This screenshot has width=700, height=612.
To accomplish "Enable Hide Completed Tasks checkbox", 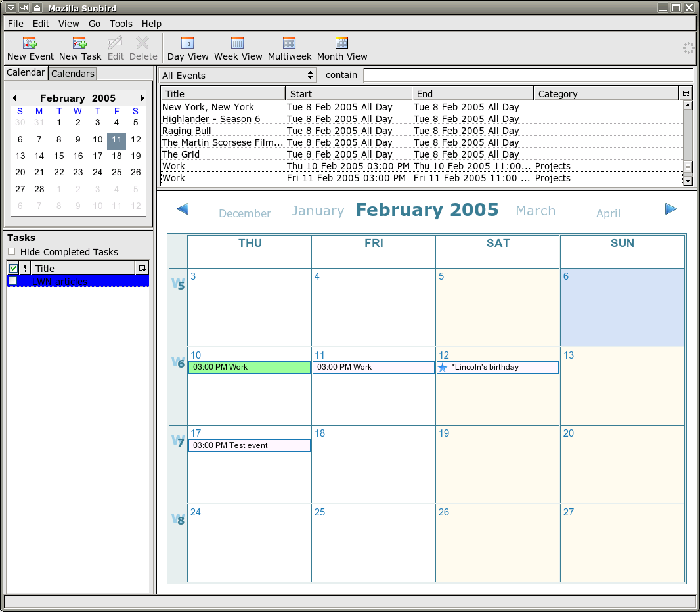I will pos(12,251).
